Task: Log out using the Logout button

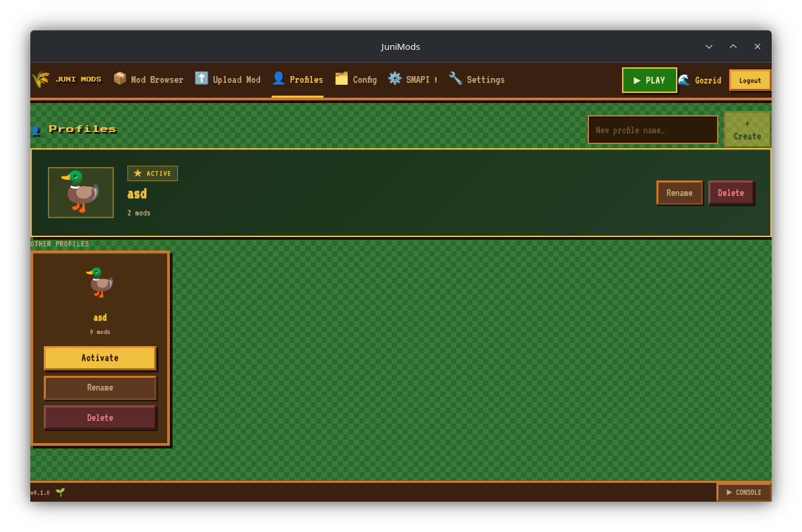Action: 750,80
